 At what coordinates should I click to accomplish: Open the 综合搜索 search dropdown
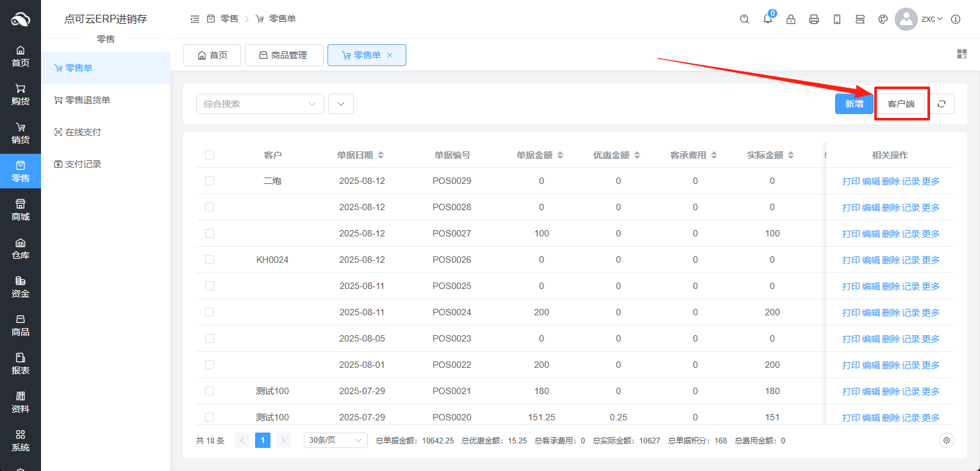[x=260, y=104]
